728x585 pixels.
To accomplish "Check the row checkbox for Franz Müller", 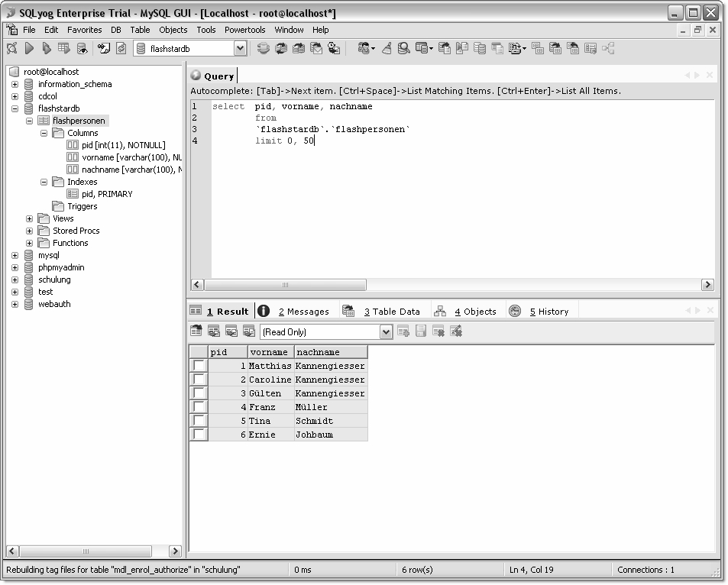I will pos(199,407).
